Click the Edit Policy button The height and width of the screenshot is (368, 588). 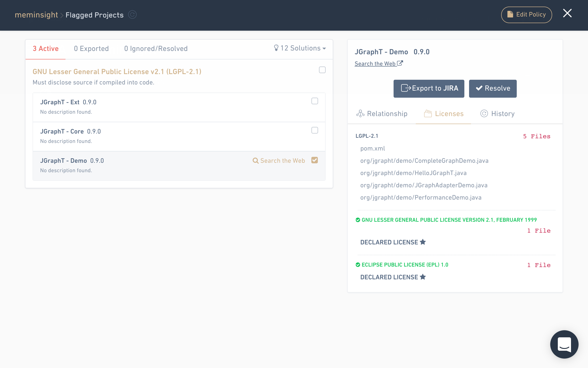(x=526, y=15)
